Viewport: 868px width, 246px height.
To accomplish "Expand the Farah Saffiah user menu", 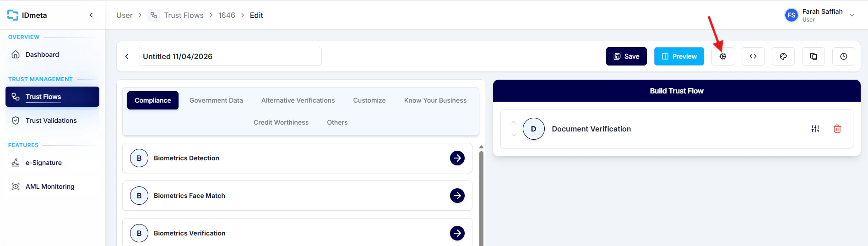I will click(852, 15).
